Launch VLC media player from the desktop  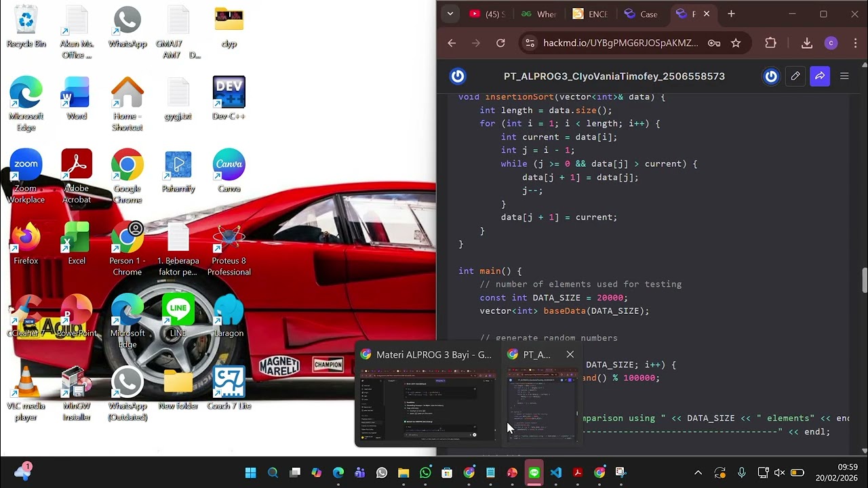coord(26,394)
